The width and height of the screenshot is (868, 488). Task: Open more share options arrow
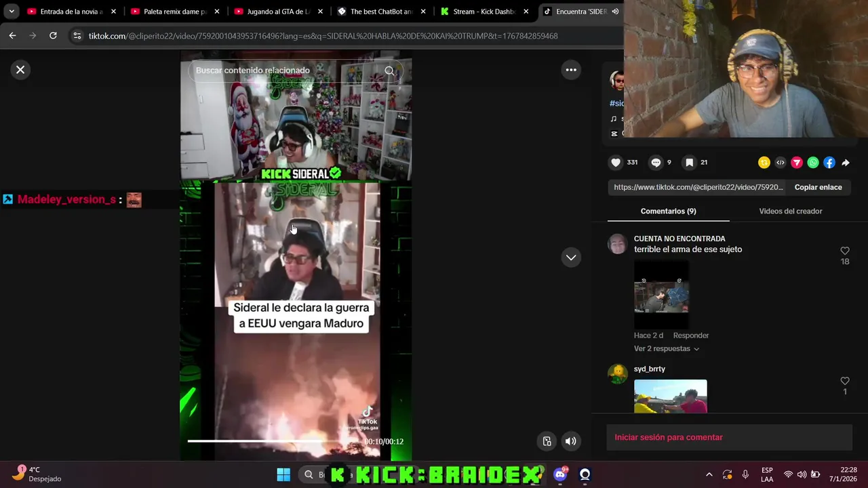pyautogui.click(x=846, y=163)
